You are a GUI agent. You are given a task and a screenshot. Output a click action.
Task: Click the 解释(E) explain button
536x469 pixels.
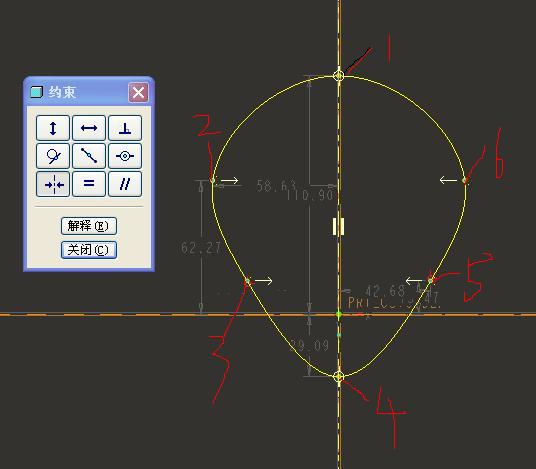tap(89, 226)
